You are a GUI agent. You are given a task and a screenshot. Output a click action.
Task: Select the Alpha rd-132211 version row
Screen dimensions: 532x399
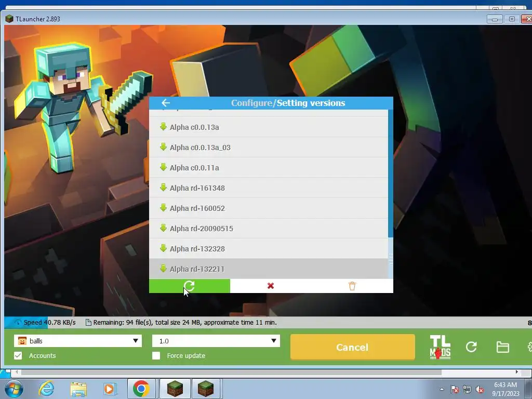click(269, 269)
